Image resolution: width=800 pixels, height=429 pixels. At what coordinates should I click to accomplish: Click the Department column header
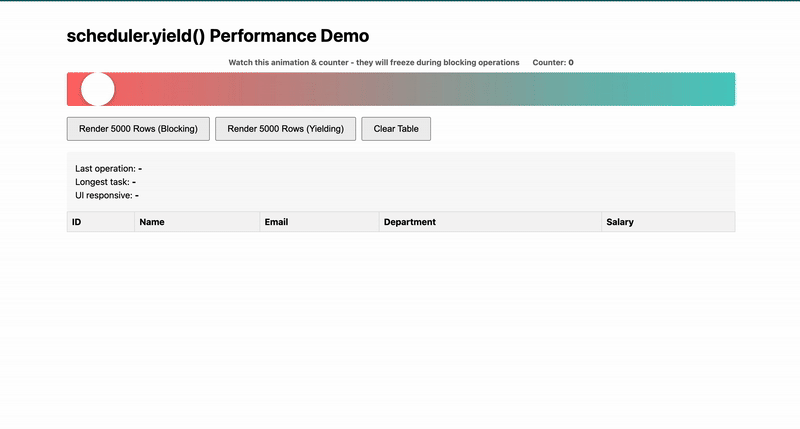[410, 222]
